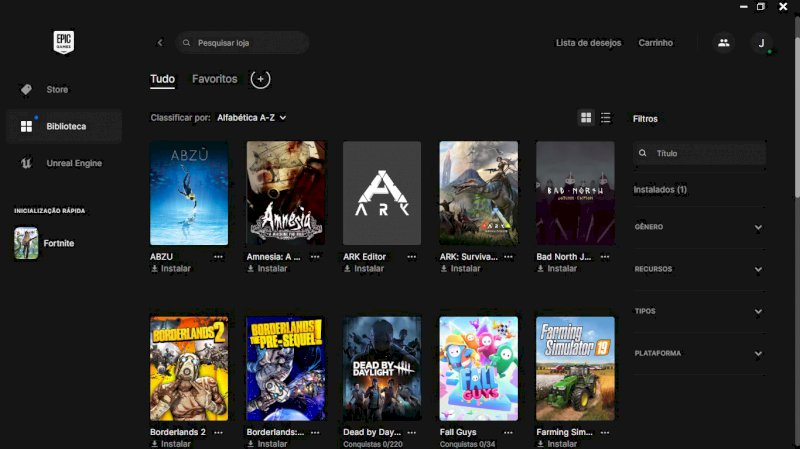Screen dimensions: 800x449
Task: Open Farming Simulator more options menu
Action: pyautogui.click(x=605, y=432)
